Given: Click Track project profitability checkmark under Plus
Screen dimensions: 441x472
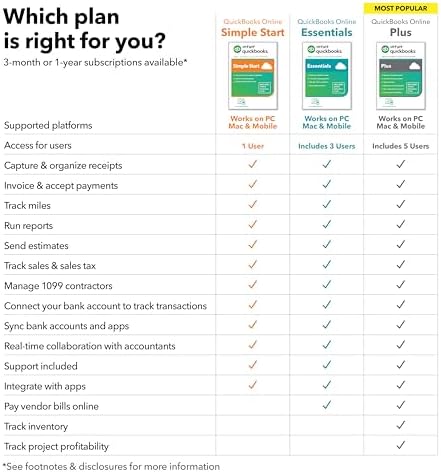Looking at the screenshot, I should pos(401,445).
